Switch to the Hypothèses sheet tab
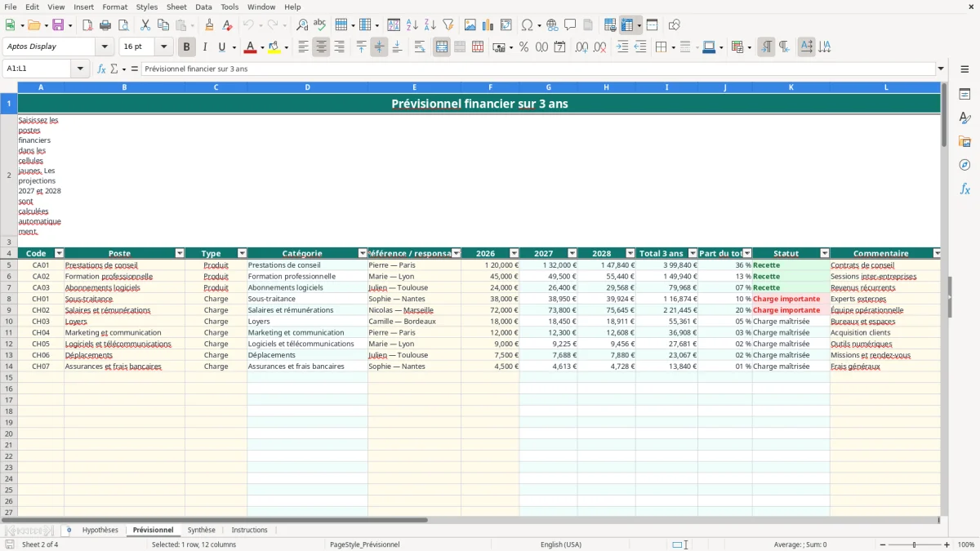The image size is (980, 551). (x=100, y=530)
